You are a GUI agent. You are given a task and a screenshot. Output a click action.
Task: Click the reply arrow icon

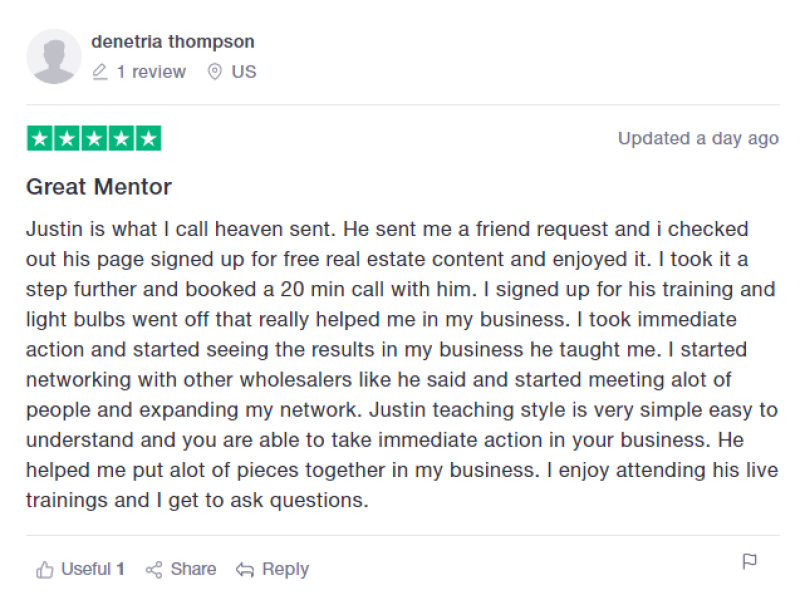(x=245, y=570)
